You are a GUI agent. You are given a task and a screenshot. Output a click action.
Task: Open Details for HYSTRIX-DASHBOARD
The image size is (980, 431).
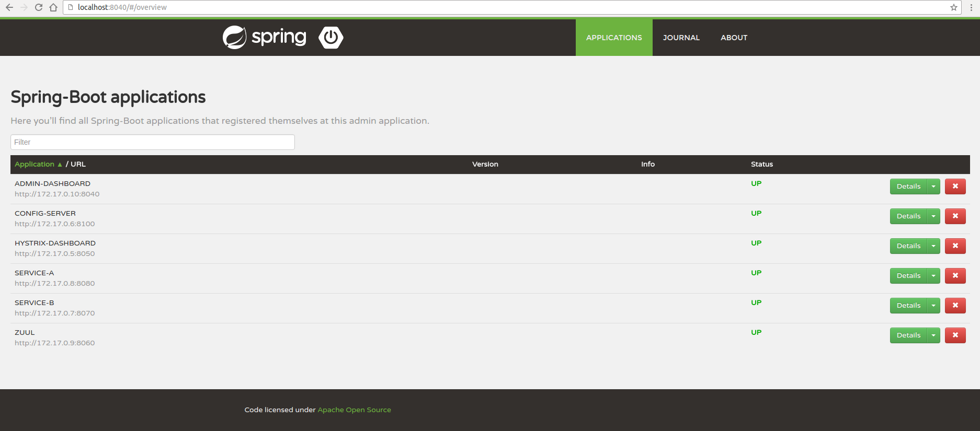click(x=908, y=246)
